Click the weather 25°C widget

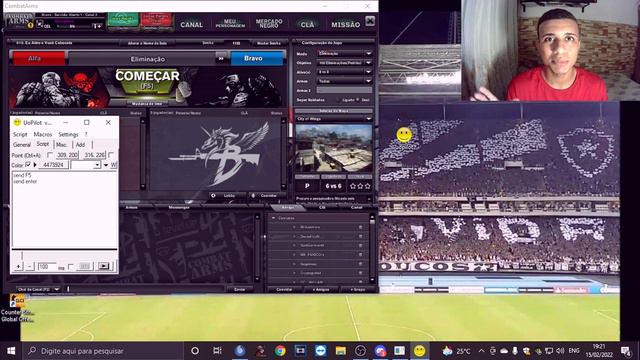click(457, 351)
